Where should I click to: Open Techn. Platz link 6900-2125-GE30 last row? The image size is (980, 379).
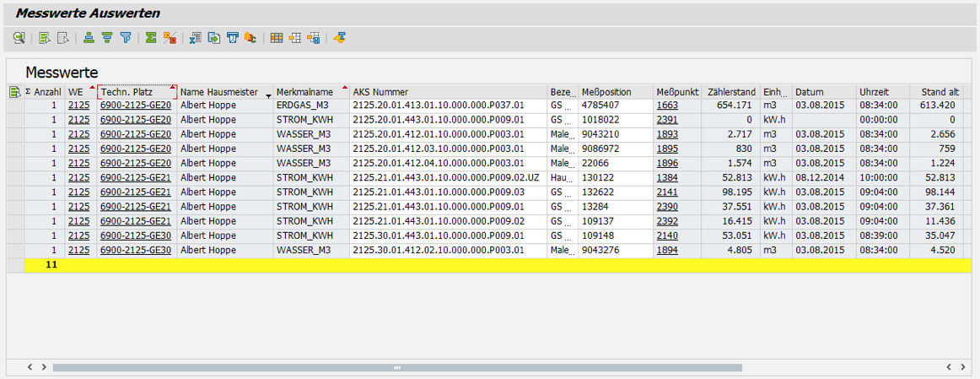[x=135, y=250]
